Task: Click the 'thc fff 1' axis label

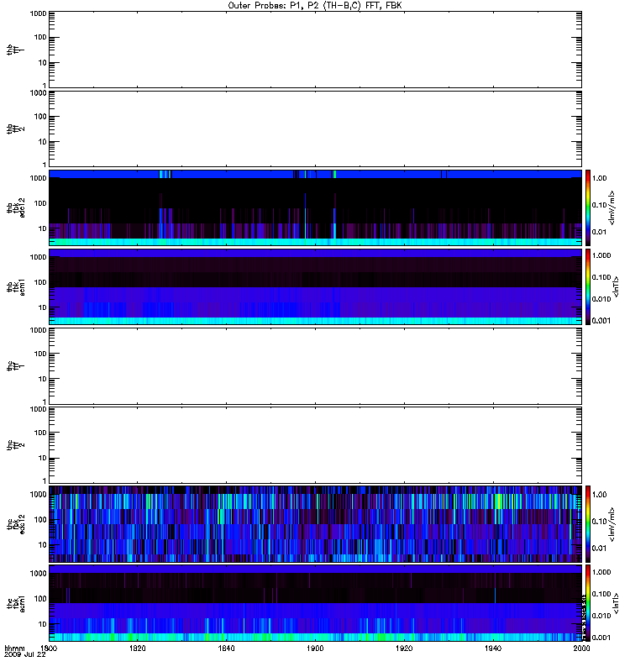Action: 15,366
